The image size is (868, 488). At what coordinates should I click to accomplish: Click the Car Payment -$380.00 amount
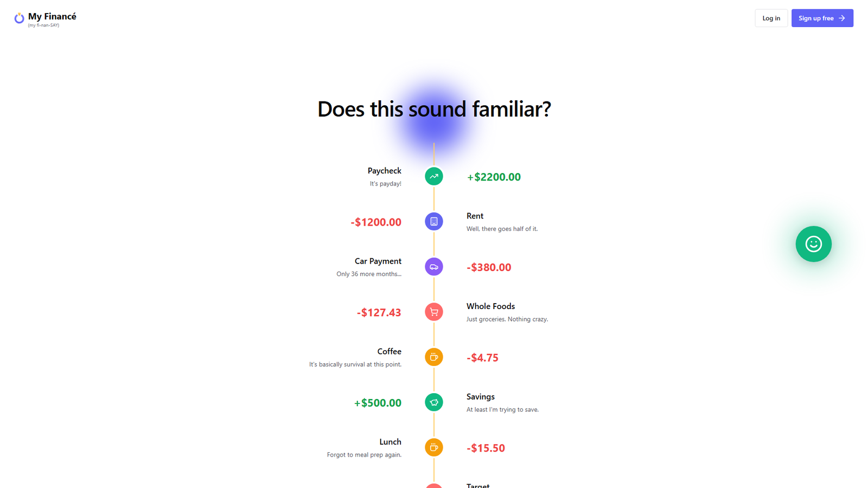489,267
